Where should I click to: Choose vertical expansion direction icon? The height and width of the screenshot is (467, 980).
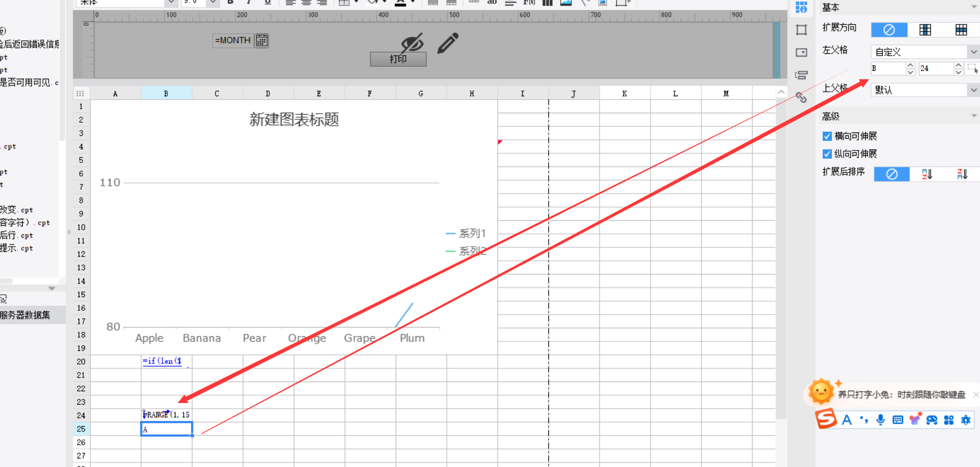pos(925,29)
